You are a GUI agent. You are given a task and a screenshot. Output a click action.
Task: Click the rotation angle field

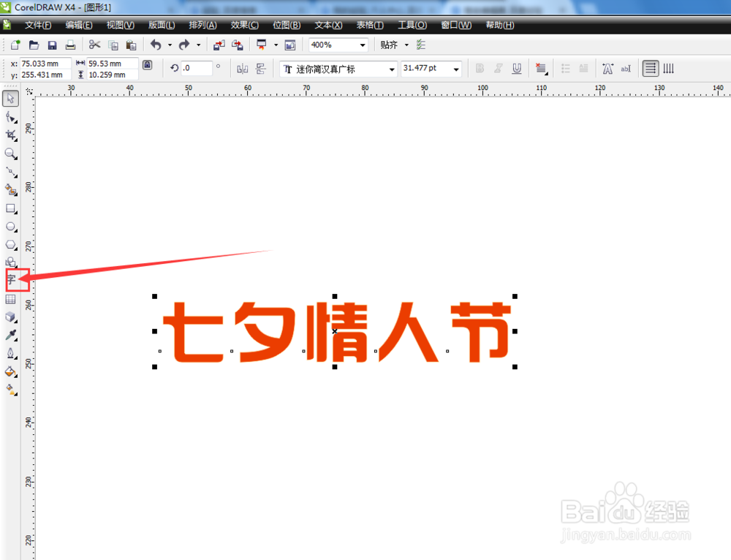click(x=197, y=68)
